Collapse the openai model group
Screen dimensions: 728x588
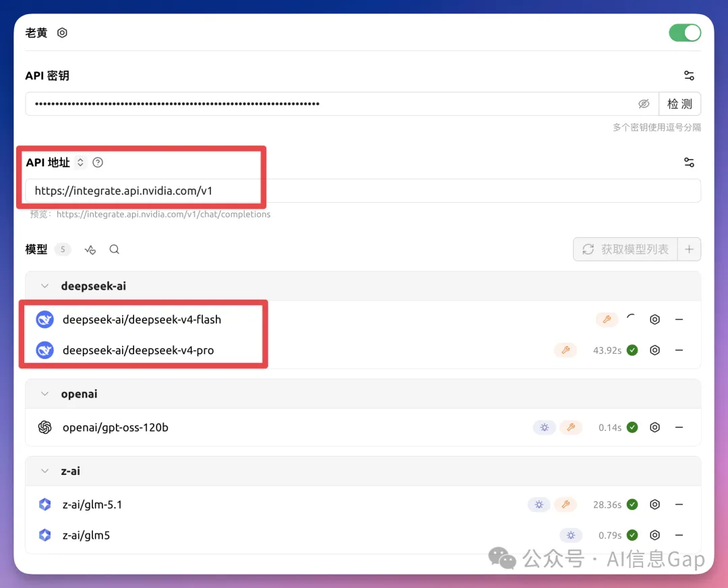coord(44,394)
